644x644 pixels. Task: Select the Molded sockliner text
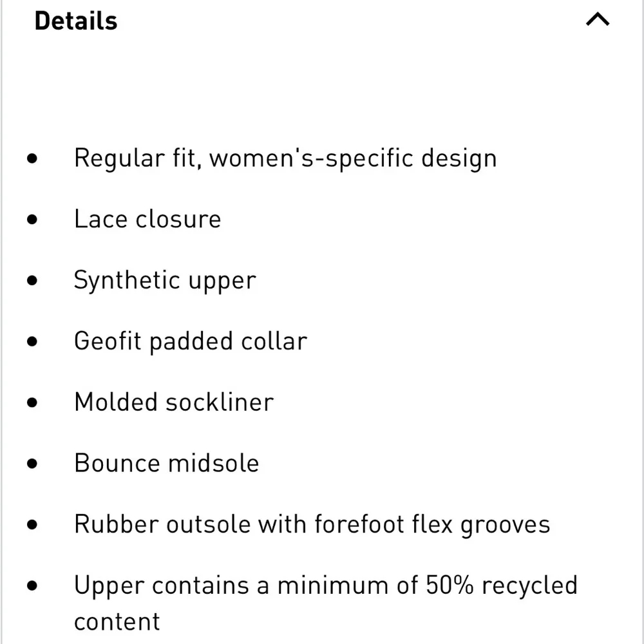(174, 402)
